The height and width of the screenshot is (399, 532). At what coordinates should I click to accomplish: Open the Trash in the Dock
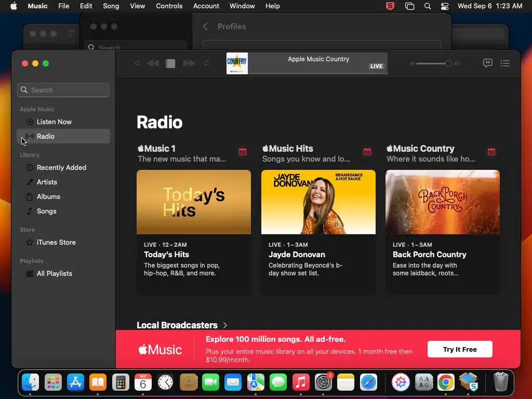[501, 382]
